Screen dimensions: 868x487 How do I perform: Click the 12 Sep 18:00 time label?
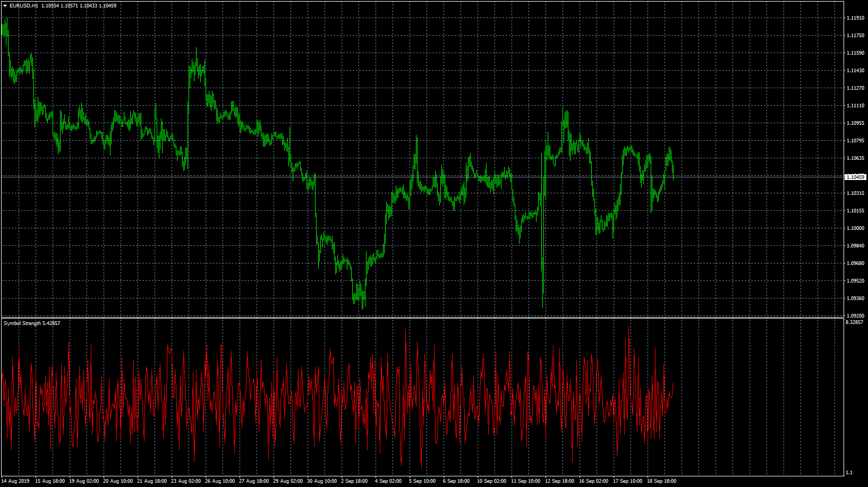point(560,481)
